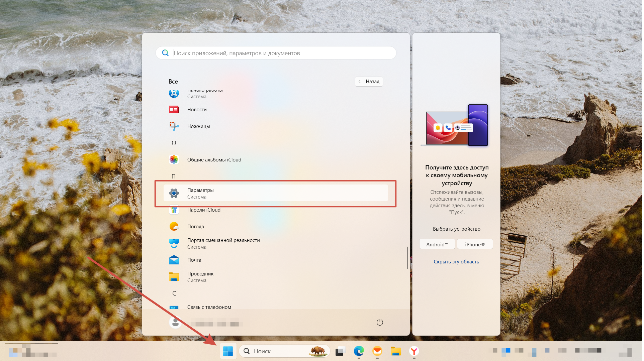This screenshot has width=644, height=361.
Task: Open Общие альбомы iCloud app
Action: click(x=214, y=160)
